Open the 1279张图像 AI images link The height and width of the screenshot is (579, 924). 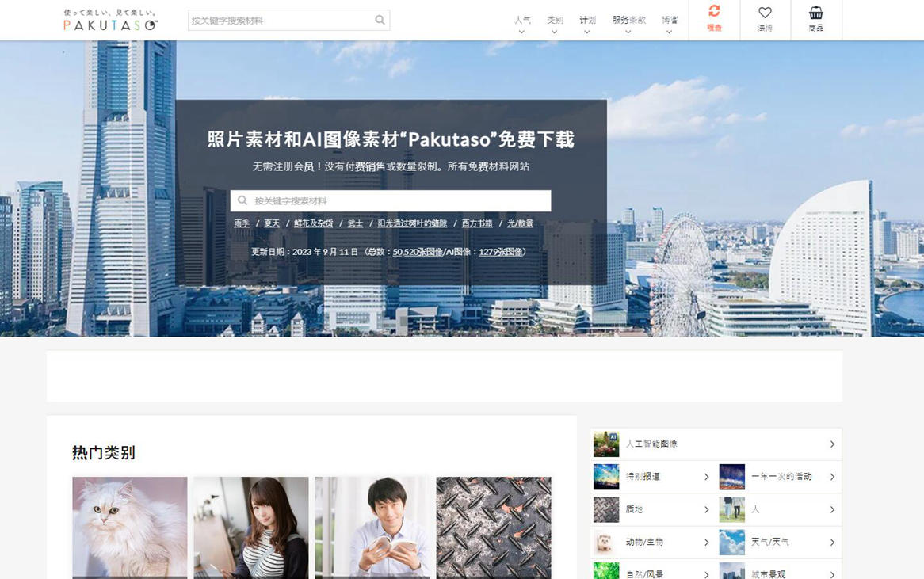coord(500,252)
